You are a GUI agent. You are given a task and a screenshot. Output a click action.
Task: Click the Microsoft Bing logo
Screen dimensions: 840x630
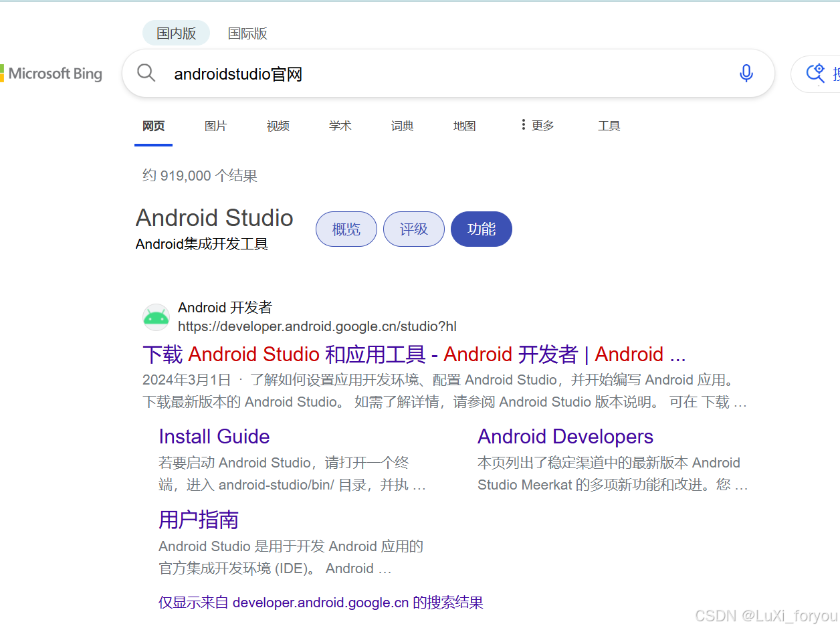click(x=51, y=74)
